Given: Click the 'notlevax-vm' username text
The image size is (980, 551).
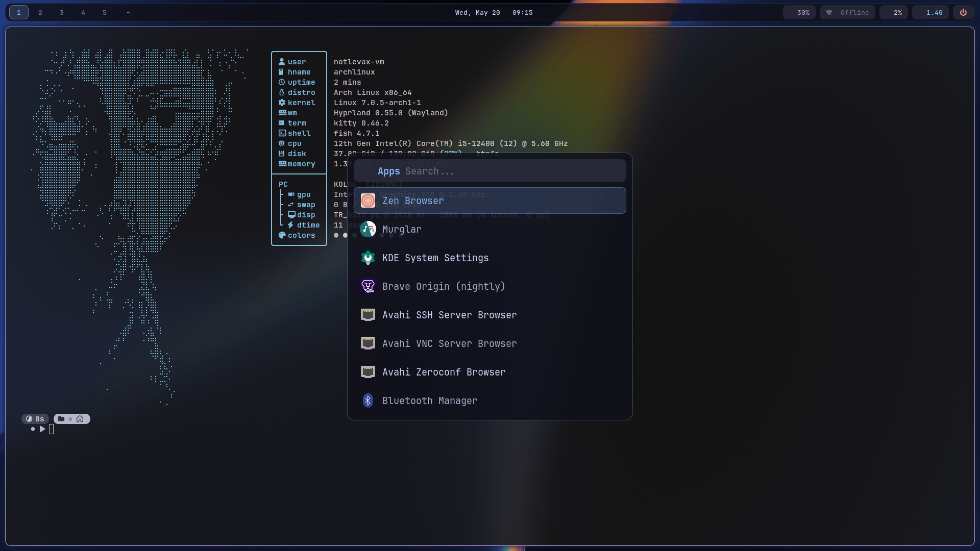Looking at the screenshot, I should point(359,62).
